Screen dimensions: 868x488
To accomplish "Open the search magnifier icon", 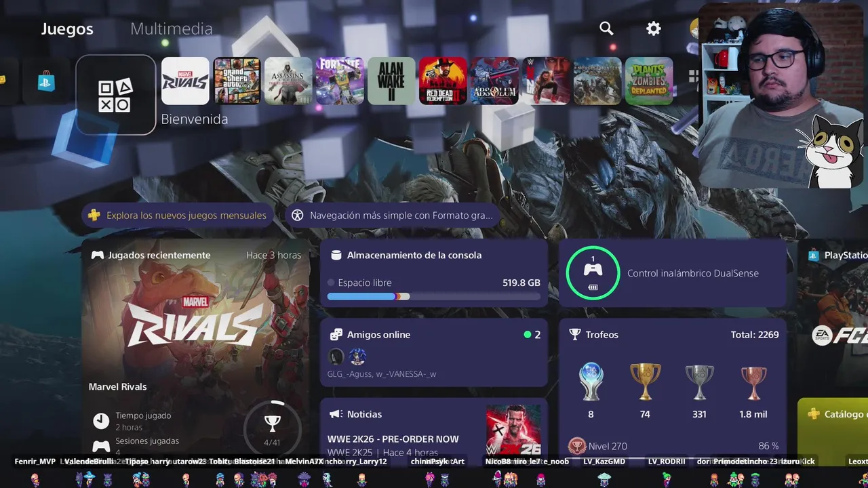I will (x=606, y=28).
